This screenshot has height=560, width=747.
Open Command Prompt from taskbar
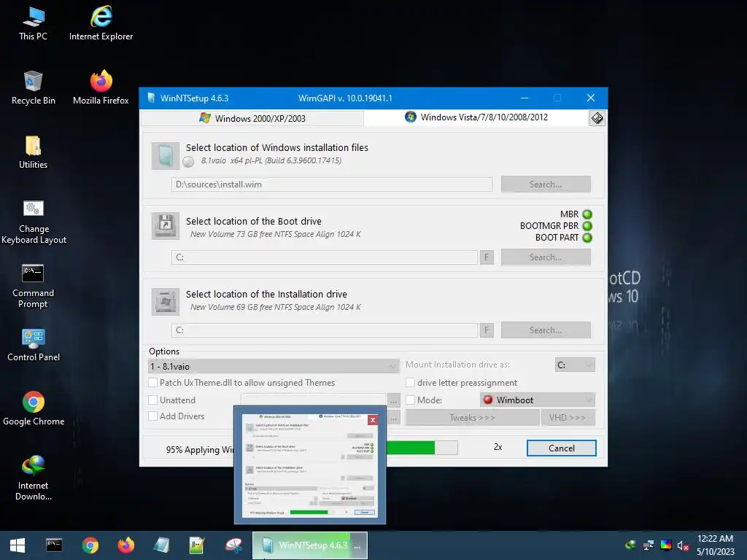[x=54, y=545]
